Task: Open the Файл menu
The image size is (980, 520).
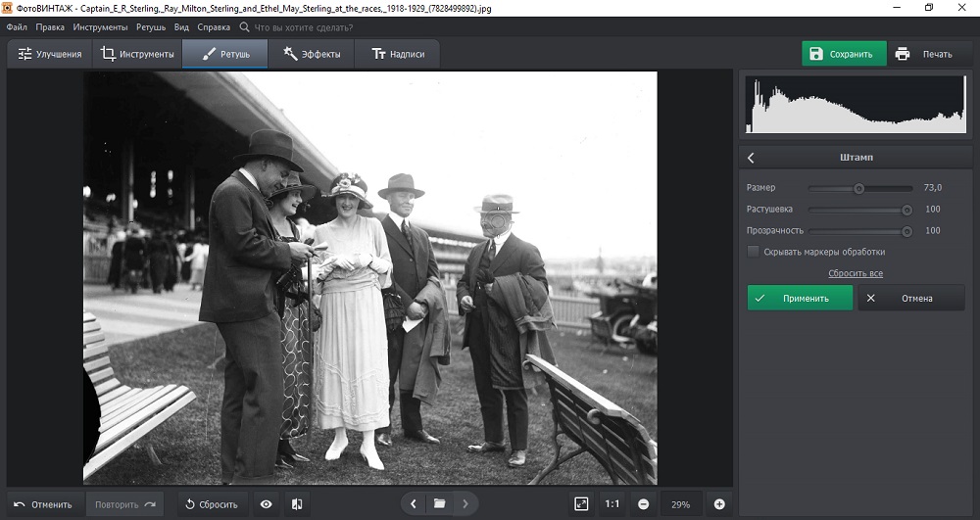Action: (17, 27)
